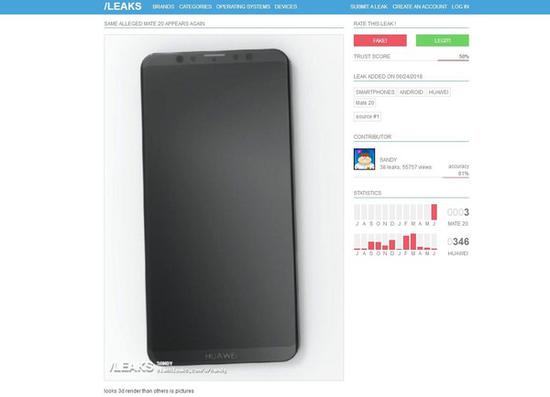
Task: Click the Log In link
Action: [x=460, y=7]
